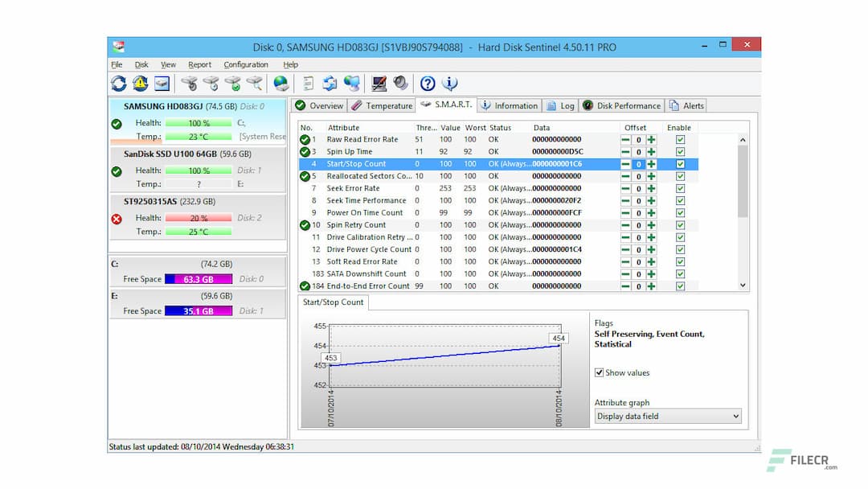Toggle Enable checkbox for Raw Read Error Rate
The image size is (868, 489).
[x=681, y=140]
